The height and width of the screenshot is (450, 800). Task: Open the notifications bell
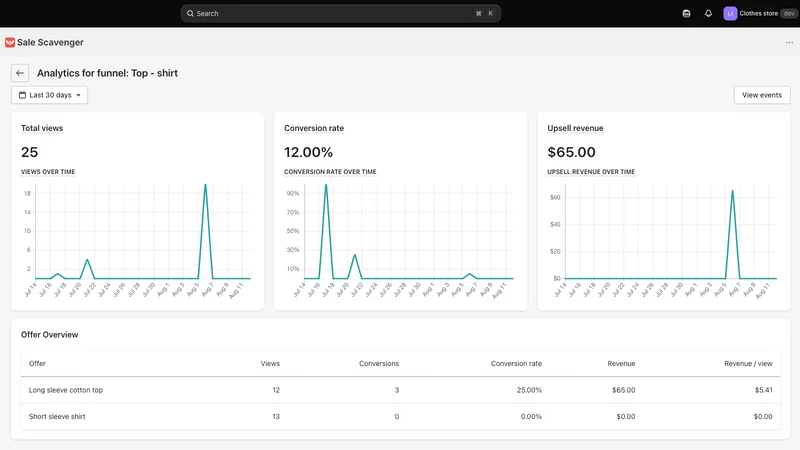(708, 13)
